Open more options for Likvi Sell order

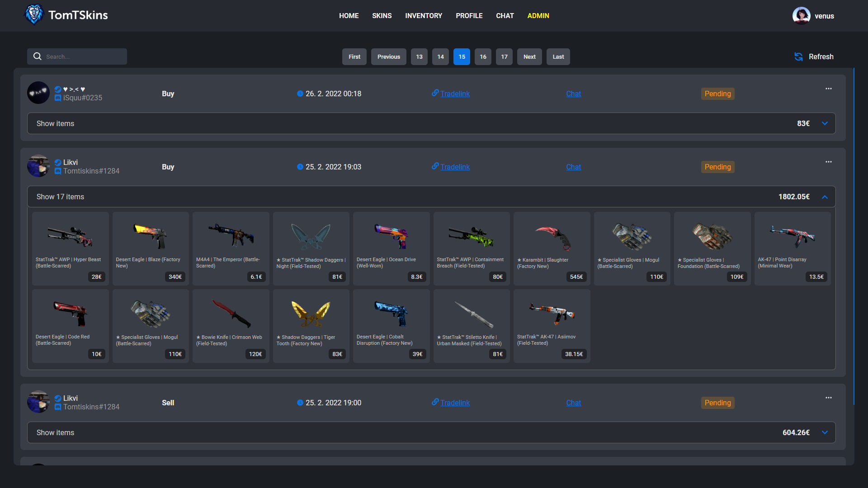click(828, 398)
